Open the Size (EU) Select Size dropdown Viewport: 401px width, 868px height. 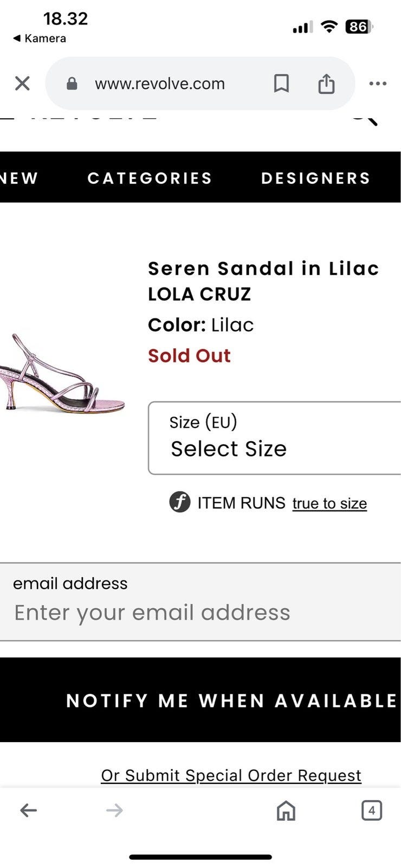(274, 438)
